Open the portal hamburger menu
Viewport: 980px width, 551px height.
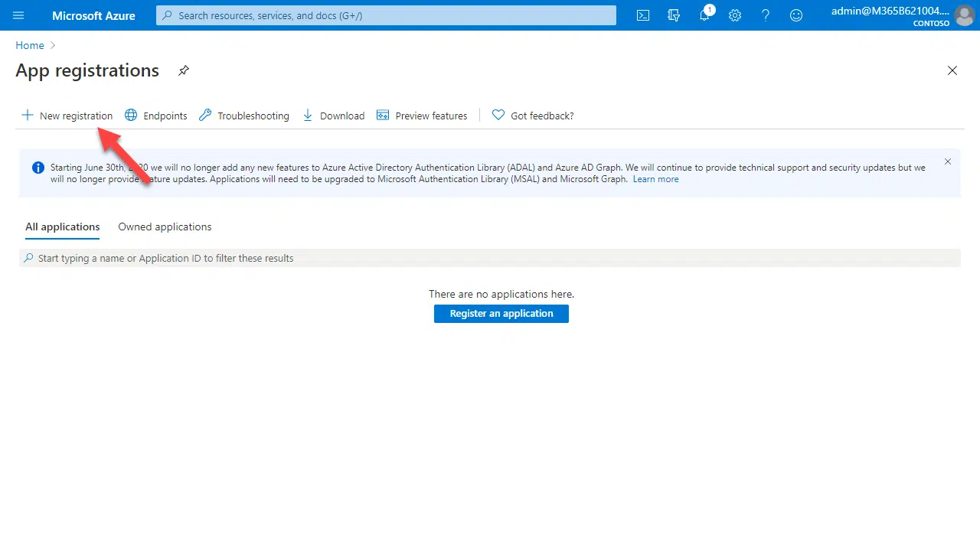(19, 15)
